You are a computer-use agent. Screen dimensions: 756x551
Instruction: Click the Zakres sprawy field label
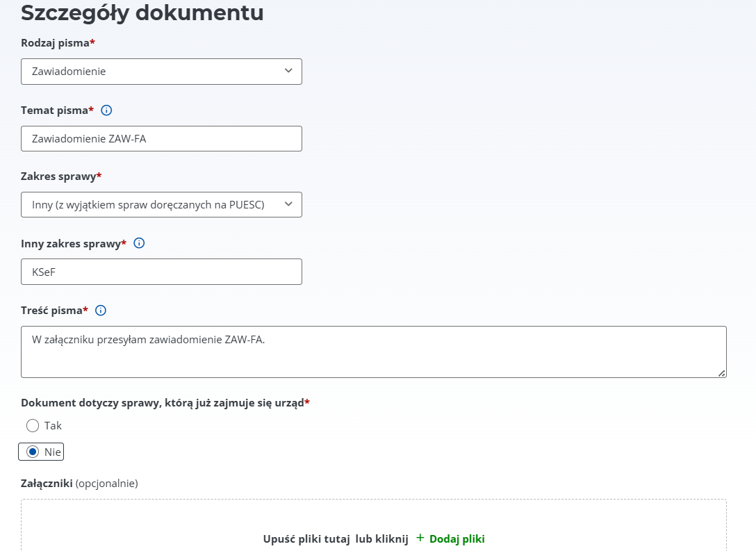click(58, 176)
